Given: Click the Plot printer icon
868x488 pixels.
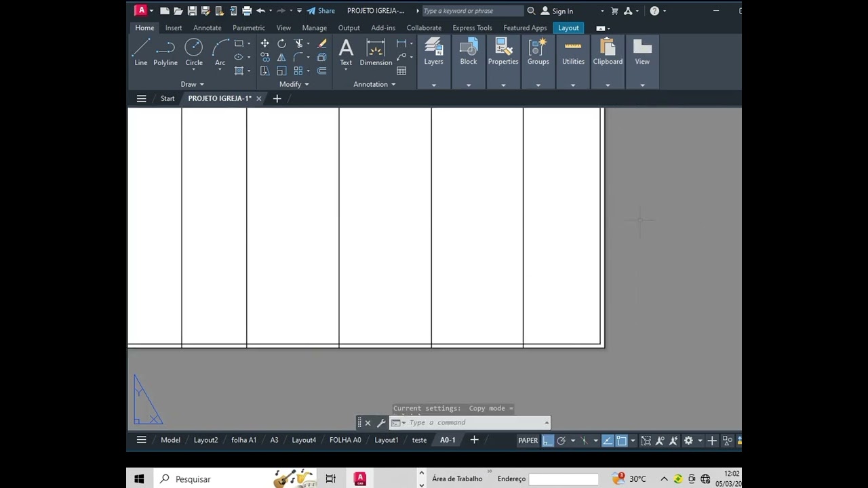Looking at the screenshot, I should click(247, 11).
